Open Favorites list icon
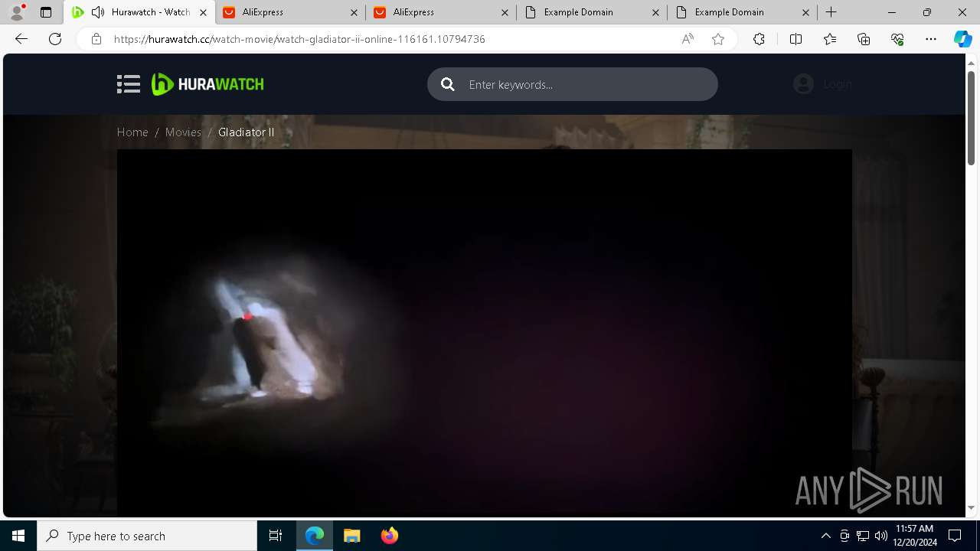This screenshot has height=551, width=980. [x=830, y=39]
